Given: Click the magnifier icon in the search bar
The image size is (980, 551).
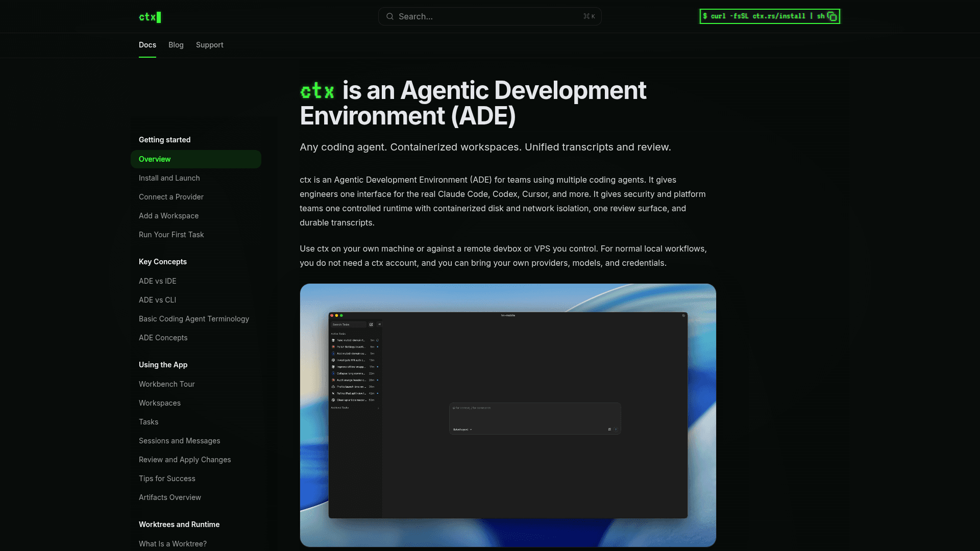Looking at the screenshot, I should click(390, 16).
